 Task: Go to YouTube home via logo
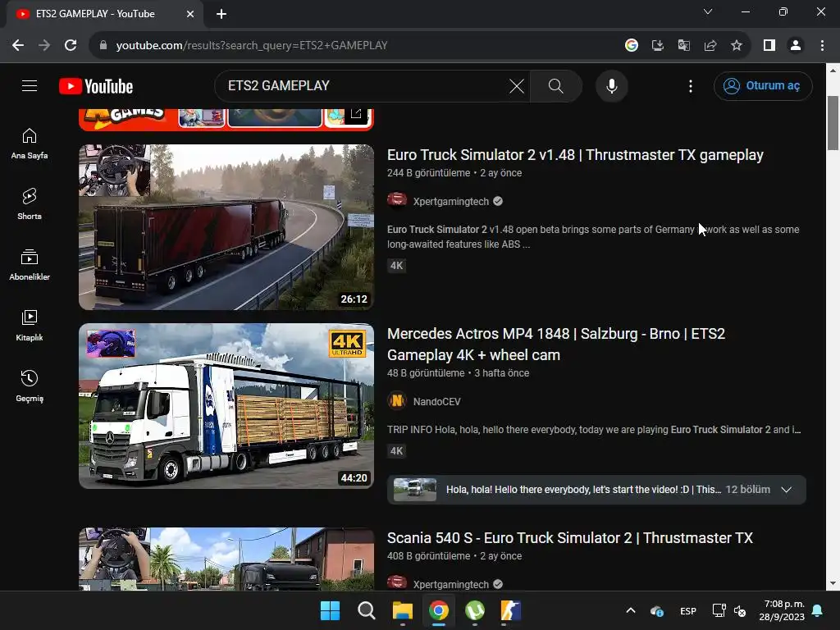point(96,86)
